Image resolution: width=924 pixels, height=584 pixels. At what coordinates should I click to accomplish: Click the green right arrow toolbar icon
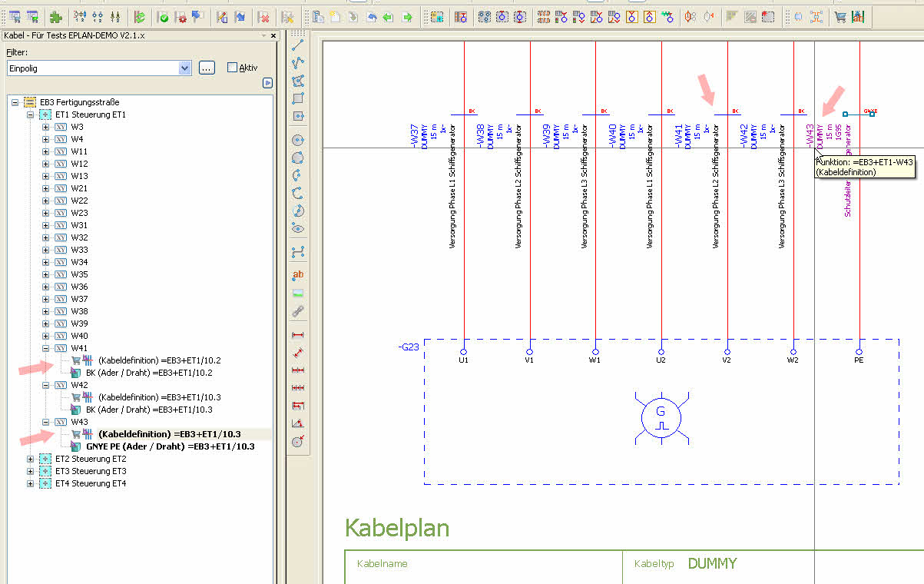[x=407, y=17]
